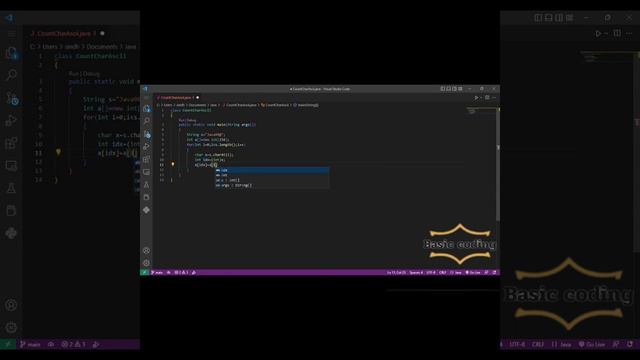This screenshot has width=640, height=360.
Task: Click the editor vertical scrollbar
Action: (x=498, y=163)
